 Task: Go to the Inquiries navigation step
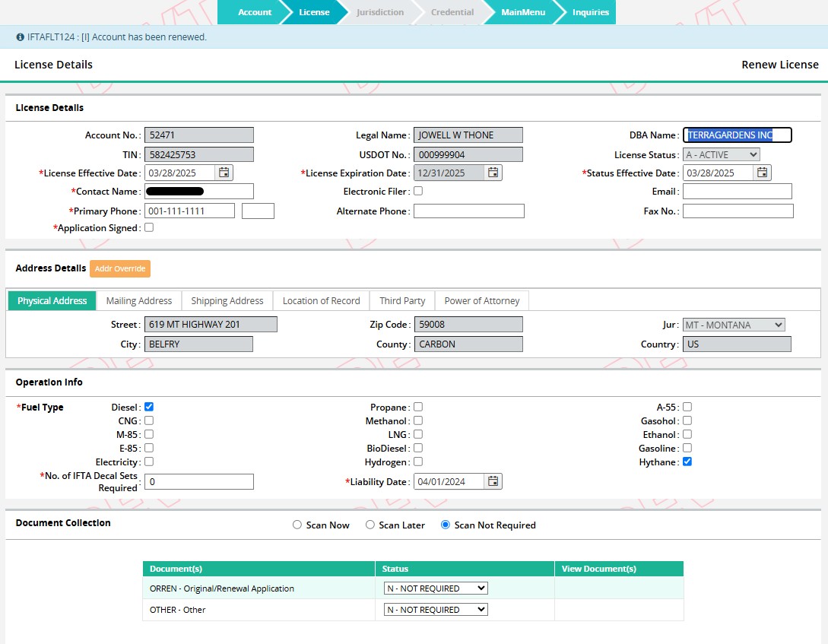(590, 12)
